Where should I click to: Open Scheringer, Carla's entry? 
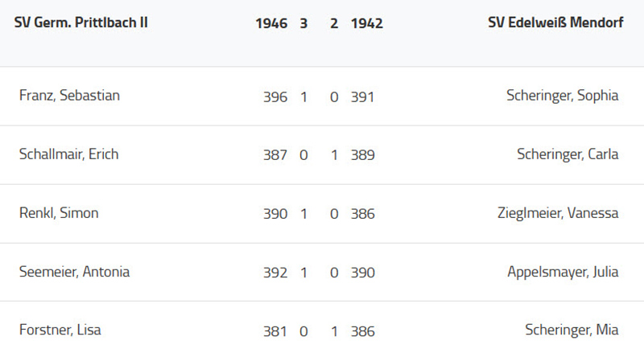pyautogui.click(x=568, y=154)
